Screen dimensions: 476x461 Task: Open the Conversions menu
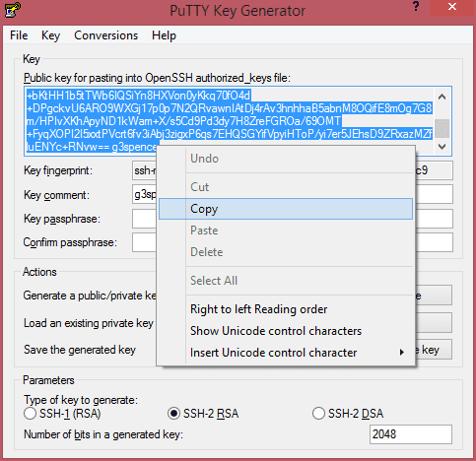click(105, 35)
